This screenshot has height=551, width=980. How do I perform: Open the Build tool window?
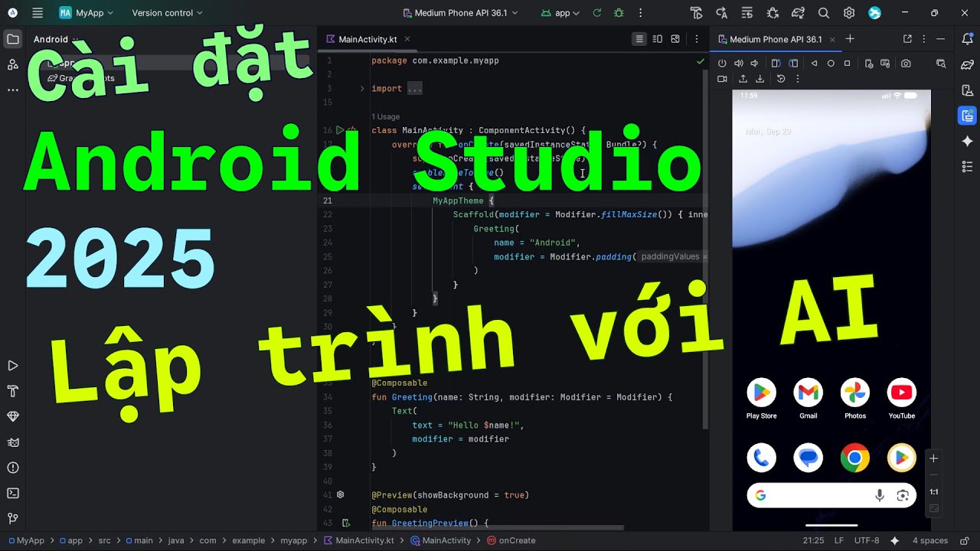point(13,391)
